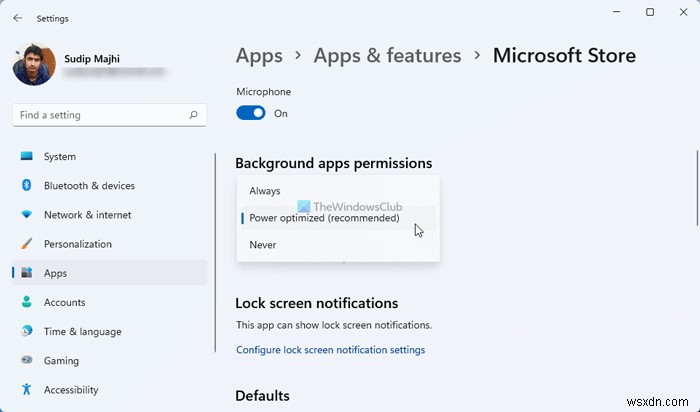Click the Background apps permissions heading

click(x=333, y=163)
